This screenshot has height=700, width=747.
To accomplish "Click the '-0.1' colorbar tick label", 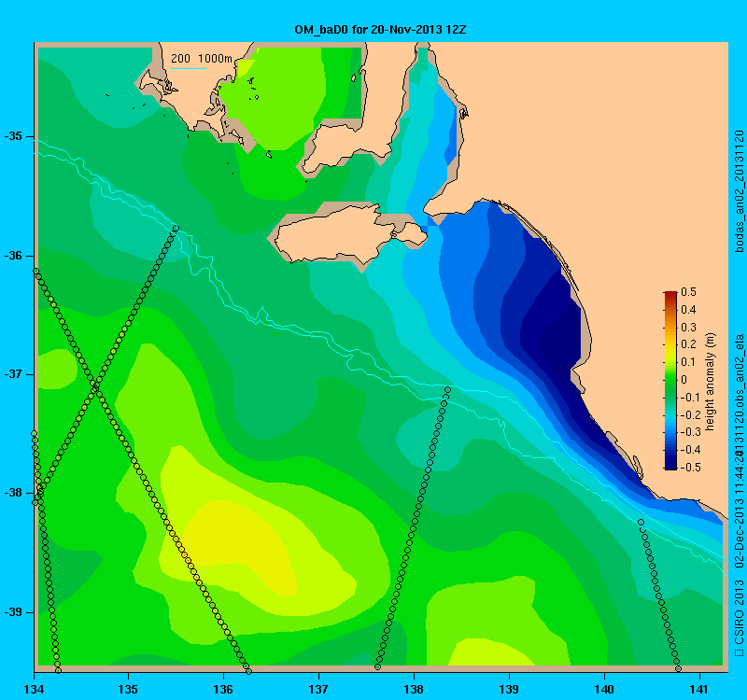I will 689,398.
